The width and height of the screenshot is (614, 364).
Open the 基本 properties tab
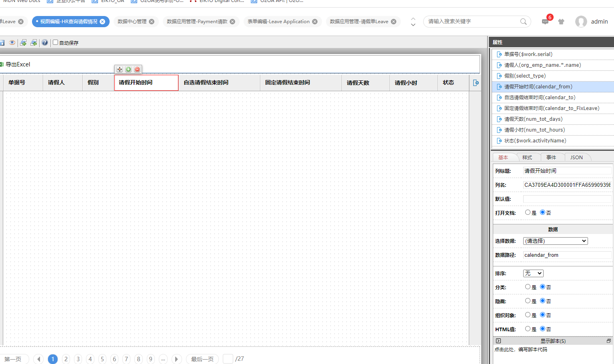click(503, 158)
